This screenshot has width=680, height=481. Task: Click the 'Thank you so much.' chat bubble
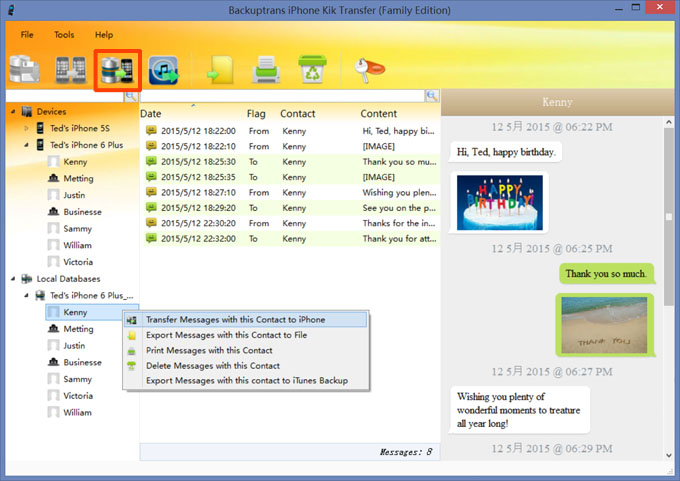[x=606, y=274]
